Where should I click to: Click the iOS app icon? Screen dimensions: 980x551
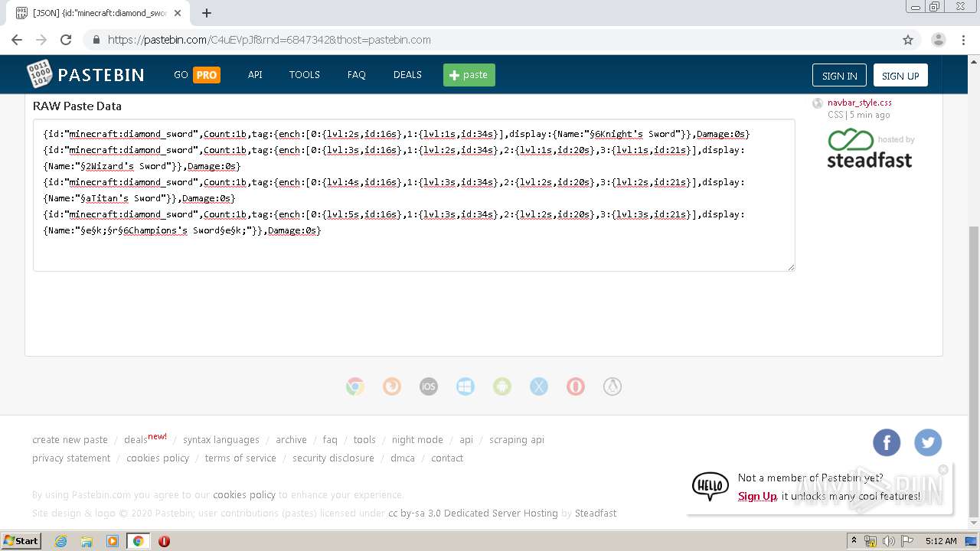pos(429,386)
